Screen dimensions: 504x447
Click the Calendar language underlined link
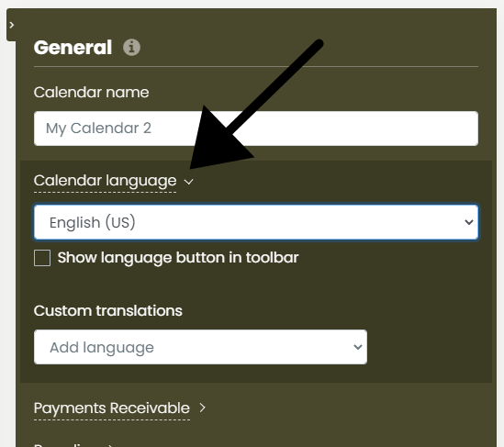click(105, 181)
